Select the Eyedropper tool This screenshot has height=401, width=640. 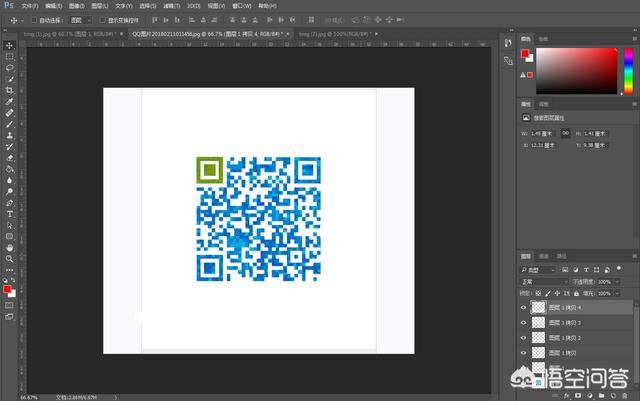(x=9, y=102)
